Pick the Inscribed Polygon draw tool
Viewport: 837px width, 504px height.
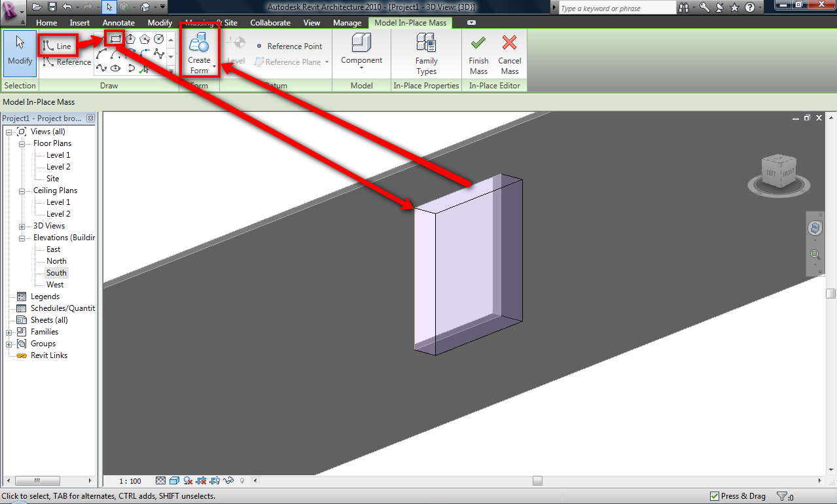point(130,39)
